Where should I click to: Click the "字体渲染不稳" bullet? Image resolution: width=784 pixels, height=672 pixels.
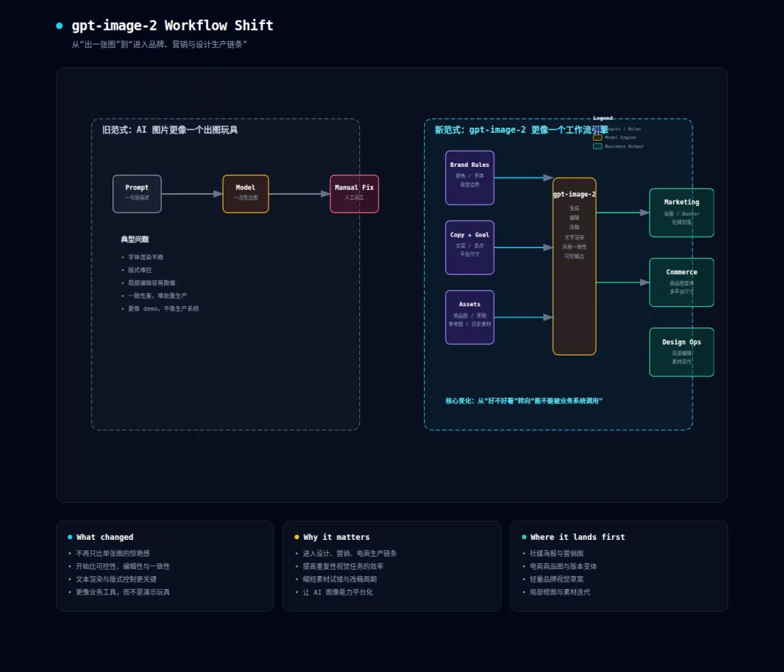pyautogui.click(x=145, y=257)
